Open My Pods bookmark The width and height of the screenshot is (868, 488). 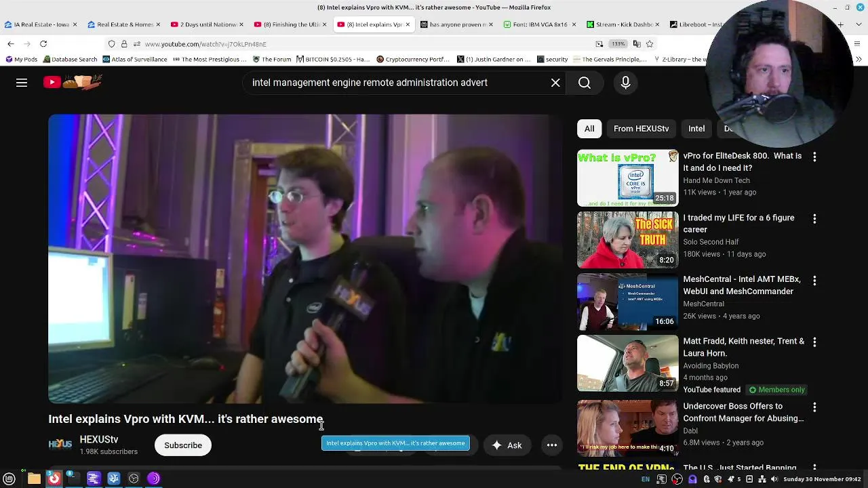click(x=21, y=60)
